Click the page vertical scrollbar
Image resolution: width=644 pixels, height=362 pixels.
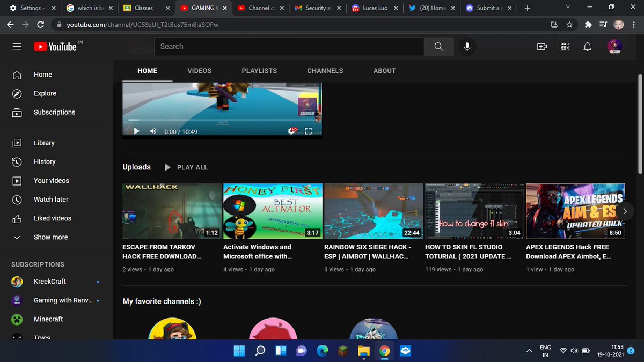[x=640, y=123]
